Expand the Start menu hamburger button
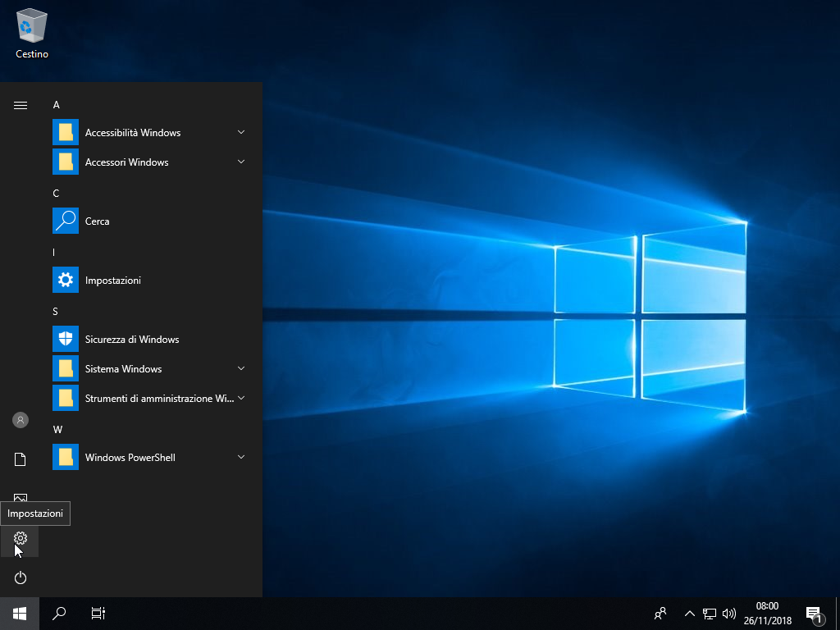This screenshot has width=840, height=630. (21, 105)
